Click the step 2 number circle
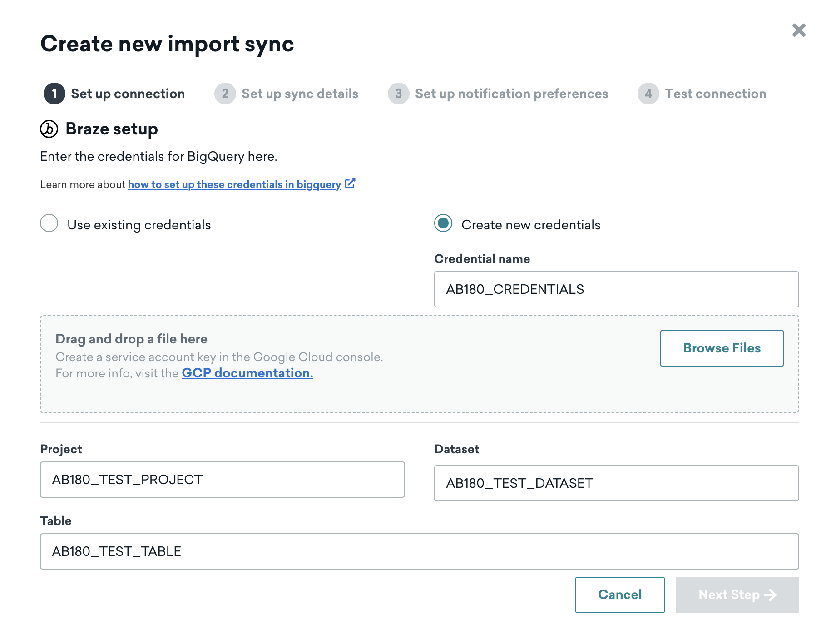The height and width of the screenshot is (644, 831). coord(225,94)
